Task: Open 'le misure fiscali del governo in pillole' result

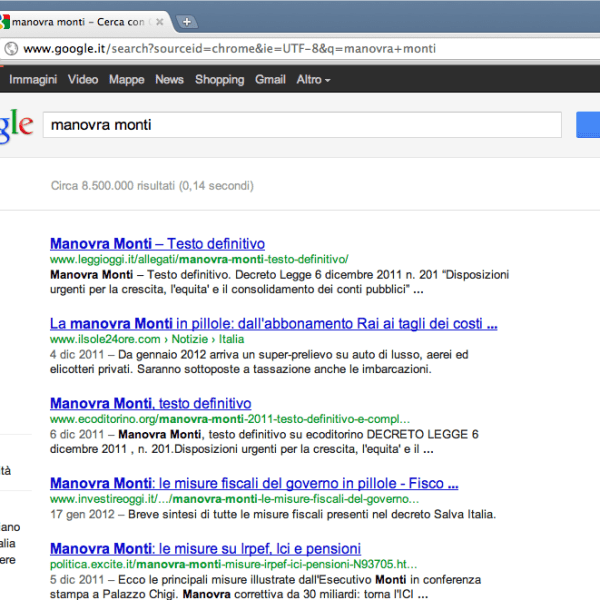Action: (x=254, y=483)
